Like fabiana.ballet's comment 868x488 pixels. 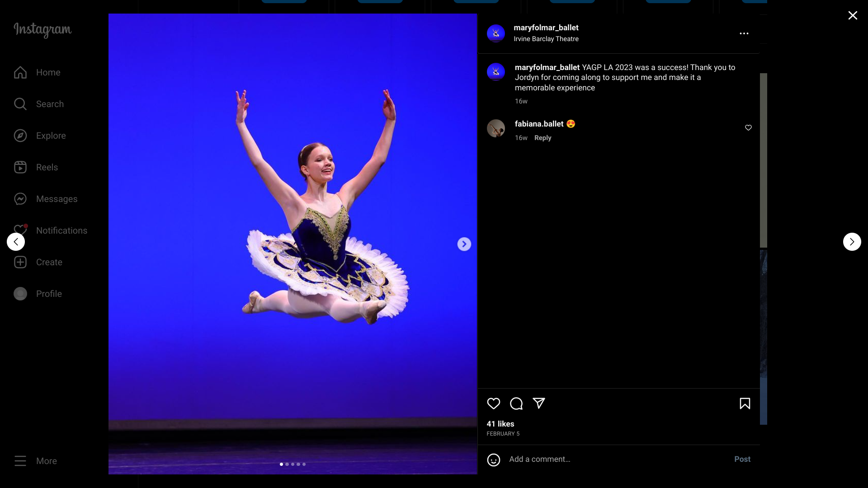[x=748, y=128]
